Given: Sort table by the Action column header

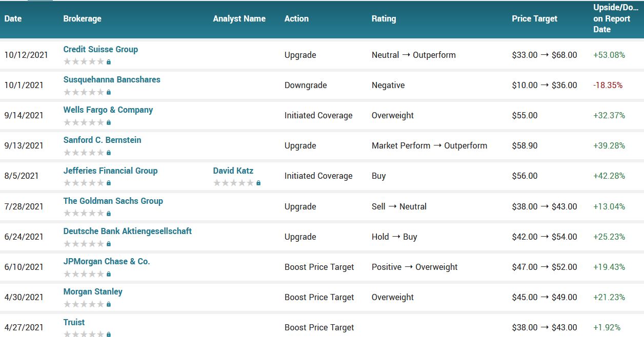Looking at the screenshot, I should [296, 18].
